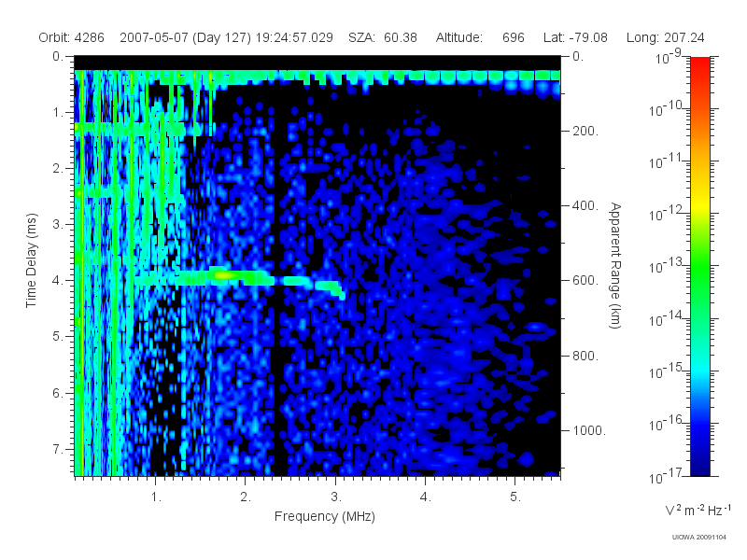Click the red top of the color scale bar

tap(700, 64)
